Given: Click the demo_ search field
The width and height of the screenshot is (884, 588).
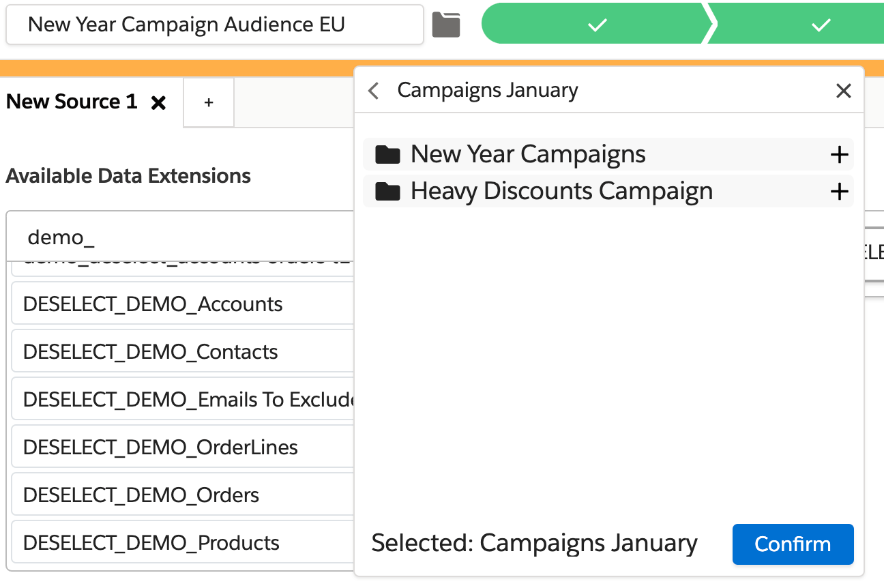Looking at the screenshot, I should pos(181,237).
